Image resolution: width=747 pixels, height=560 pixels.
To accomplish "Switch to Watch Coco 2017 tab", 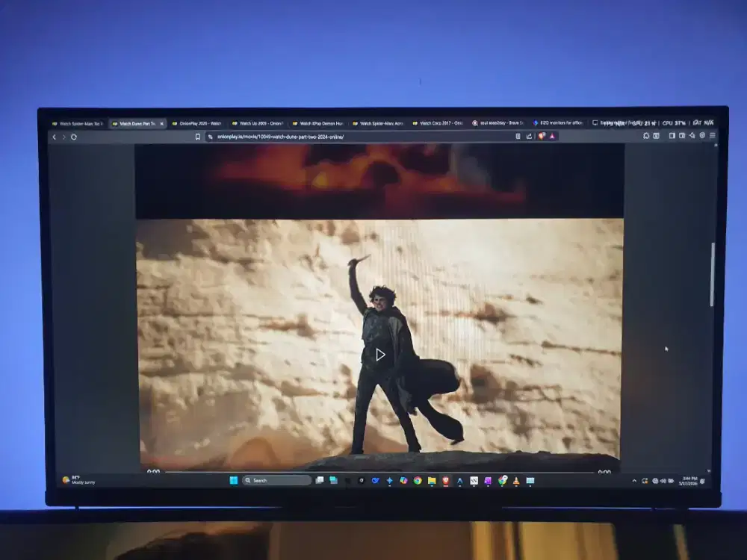I will (x=438, y=123).
